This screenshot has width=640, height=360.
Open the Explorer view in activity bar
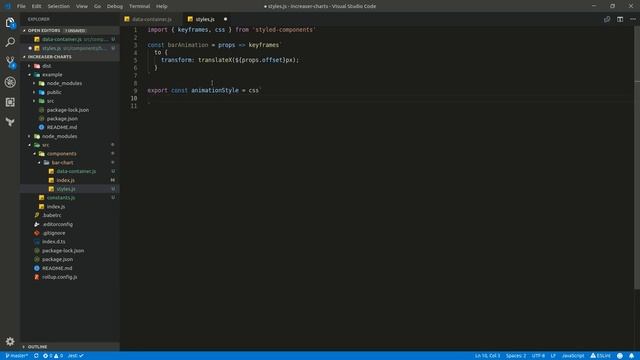[x=10, y=22]
